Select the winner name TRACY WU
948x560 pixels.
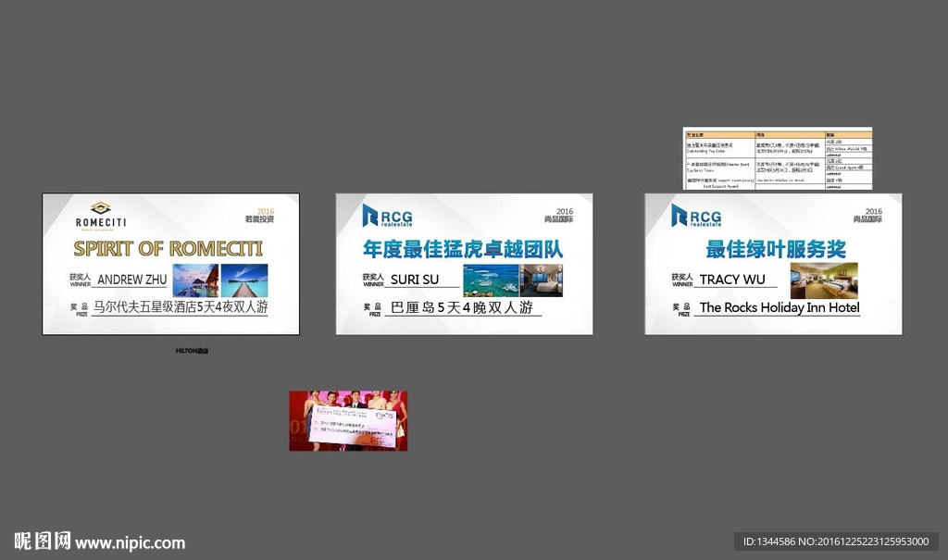click(x=732, y=280)
